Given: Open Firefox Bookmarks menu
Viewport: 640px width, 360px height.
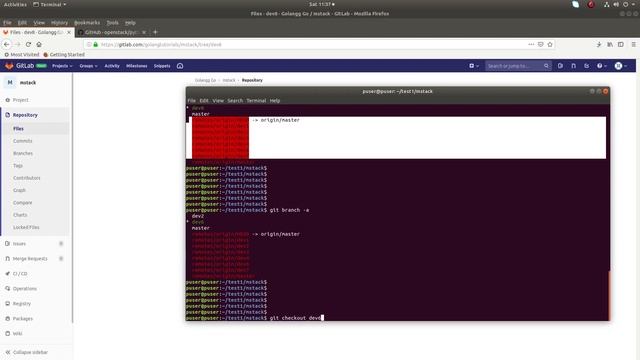Looking at the screenshot, I should tap(87, 23).
